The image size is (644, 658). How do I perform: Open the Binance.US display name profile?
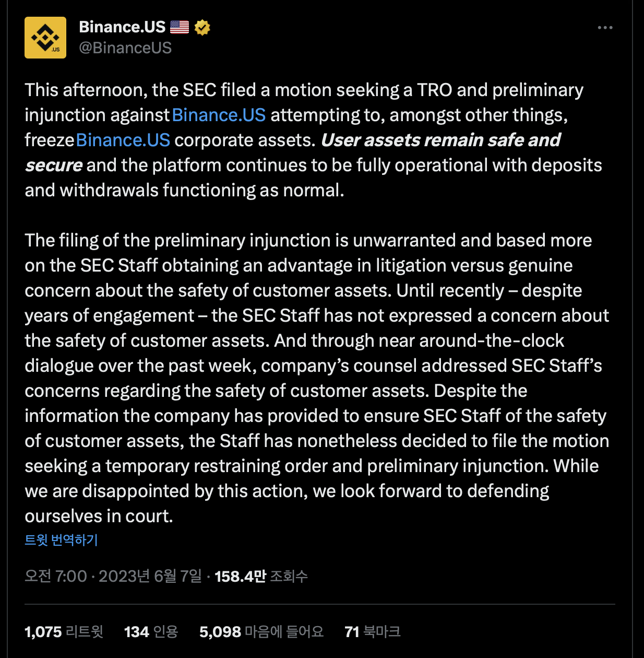tap(122, 27)
